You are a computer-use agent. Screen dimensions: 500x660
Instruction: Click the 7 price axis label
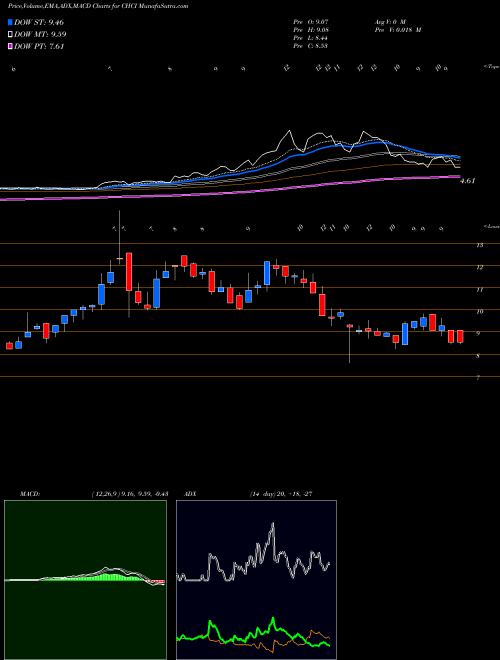pyautogui.click(x=478, y=378)
